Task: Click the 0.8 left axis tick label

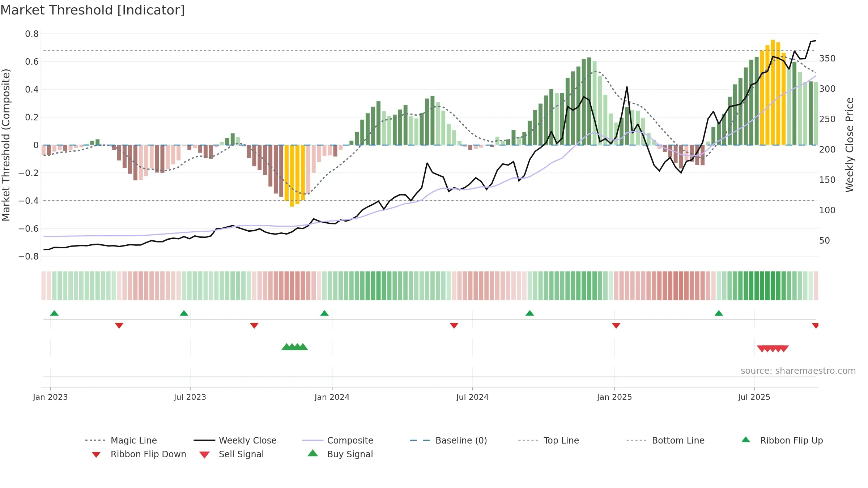Action: 32,34
